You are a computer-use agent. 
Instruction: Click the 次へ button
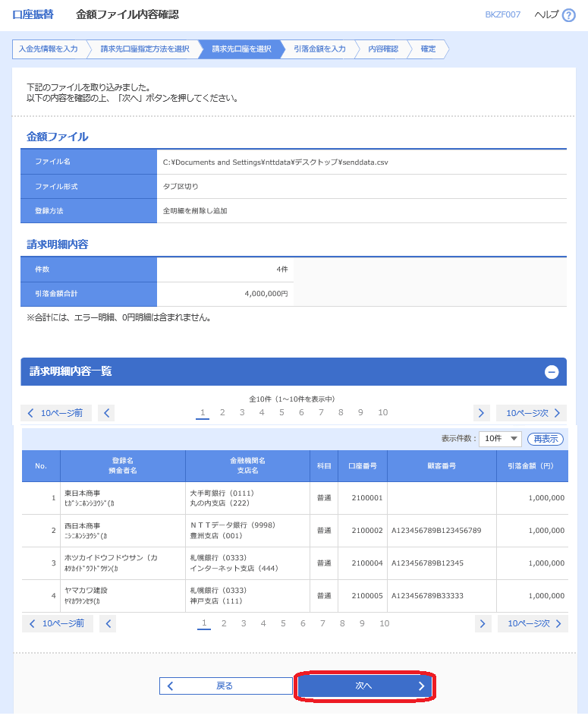coord(365,686)
